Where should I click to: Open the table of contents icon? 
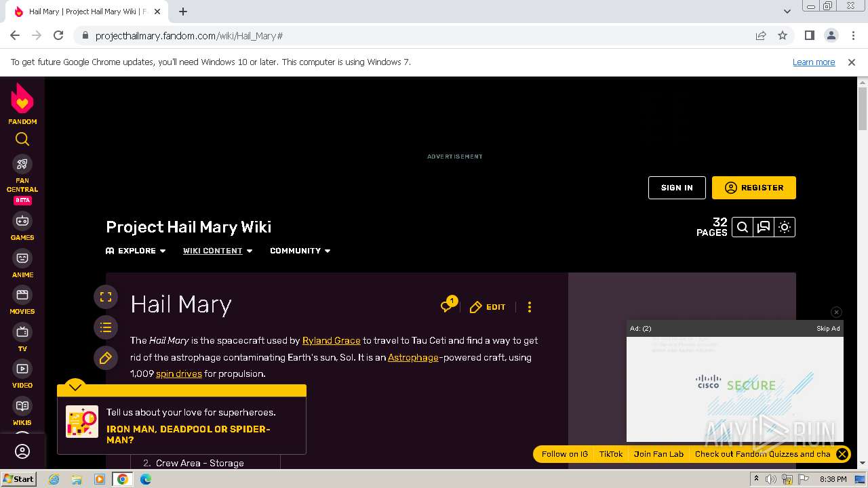106,327
